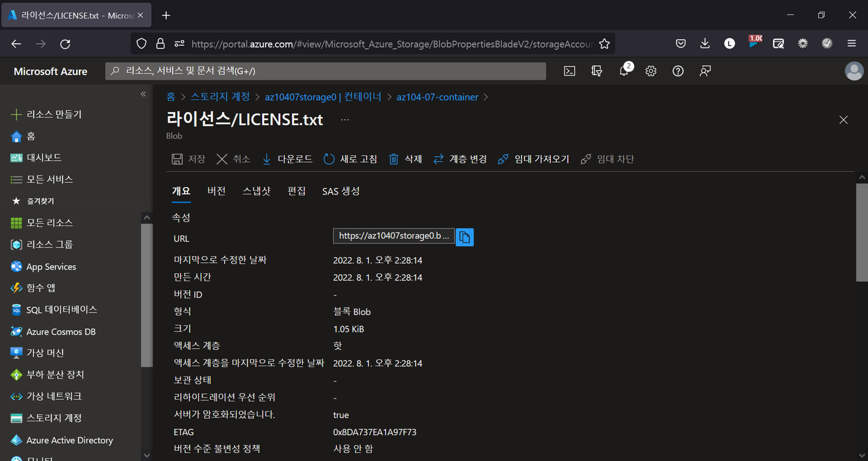This screenshot has height=461, width=868.
Task: Go back in the browser
Action: pos(16,44)
